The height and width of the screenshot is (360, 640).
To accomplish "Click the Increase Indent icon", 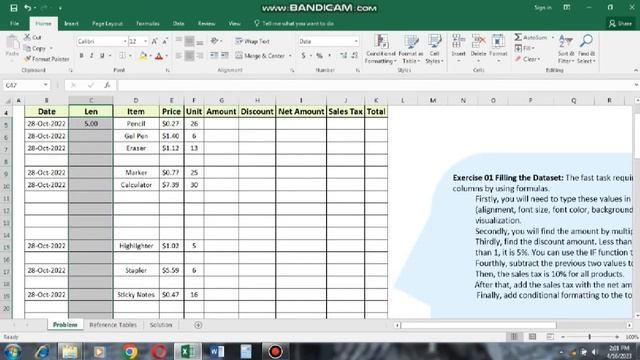I will (x=224, y=56).
